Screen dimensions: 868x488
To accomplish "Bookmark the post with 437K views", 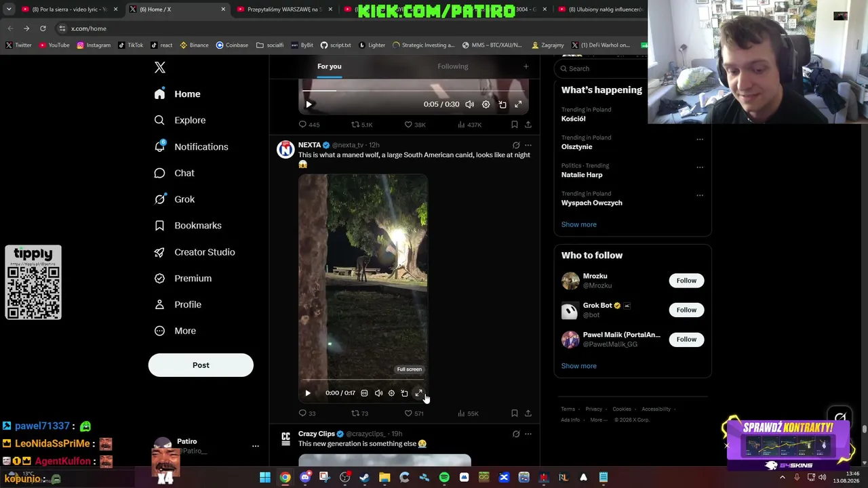I will [x=514, y=125].
